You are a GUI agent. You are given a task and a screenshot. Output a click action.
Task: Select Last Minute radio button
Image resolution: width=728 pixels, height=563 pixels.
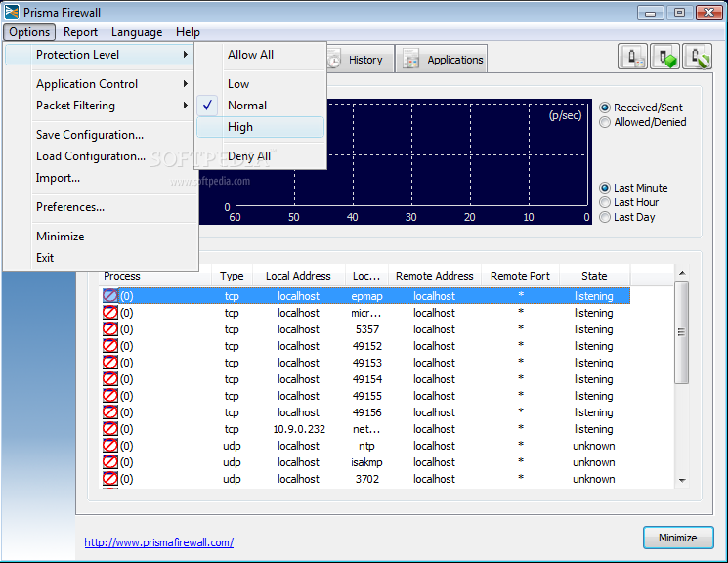click(605, 188)
